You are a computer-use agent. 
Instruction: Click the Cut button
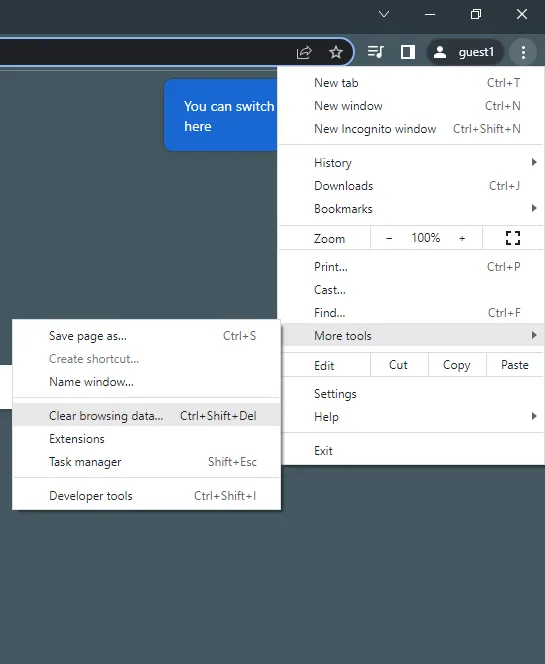point(398,365)
